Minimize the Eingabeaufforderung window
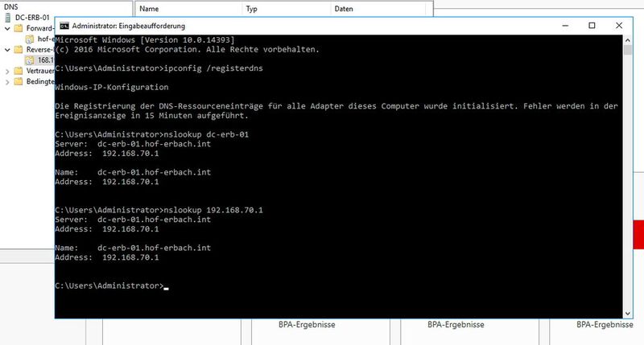Viewport: 644px width, 345px height. (x=565, y=26)
